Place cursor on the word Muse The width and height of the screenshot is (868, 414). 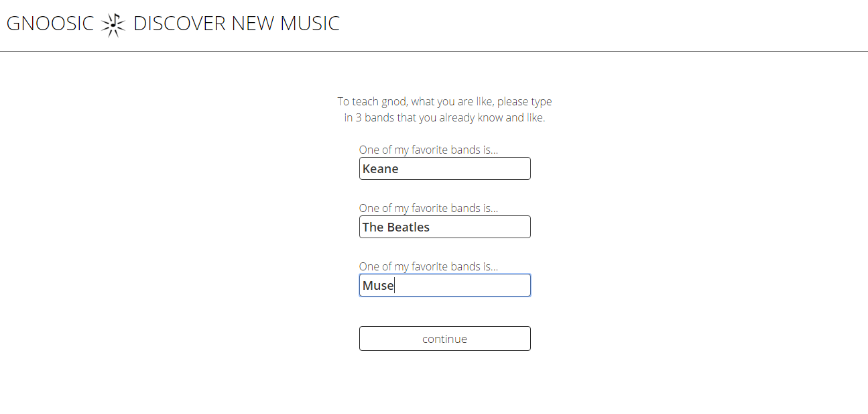pos(377,286)
